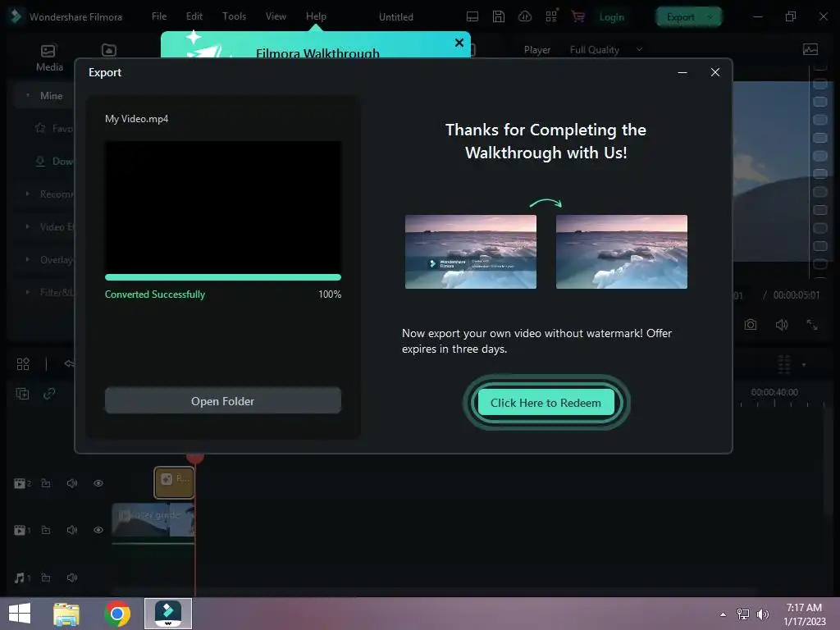Hide video track 1 with eye icon
The width and height of the screenshot is (840, 630).
click(98, 530)
